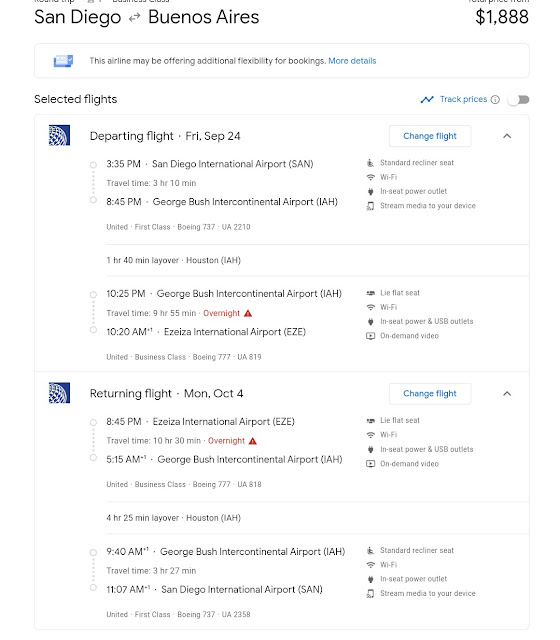This screenshot has height=640, width=560.
Task: Collapse the Departing flight details chevron
Action: tap(507, 136)
